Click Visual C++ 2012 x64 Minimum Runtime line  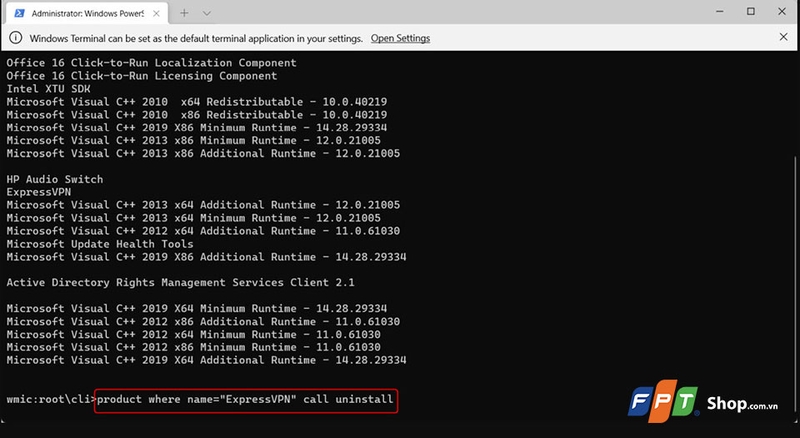[193, 334]
